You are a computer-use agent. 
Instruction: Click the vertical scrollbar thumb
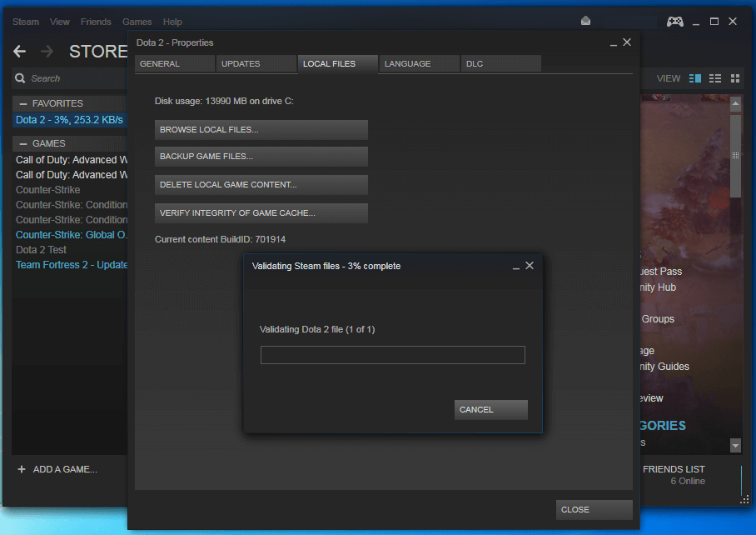click(735, 155)
